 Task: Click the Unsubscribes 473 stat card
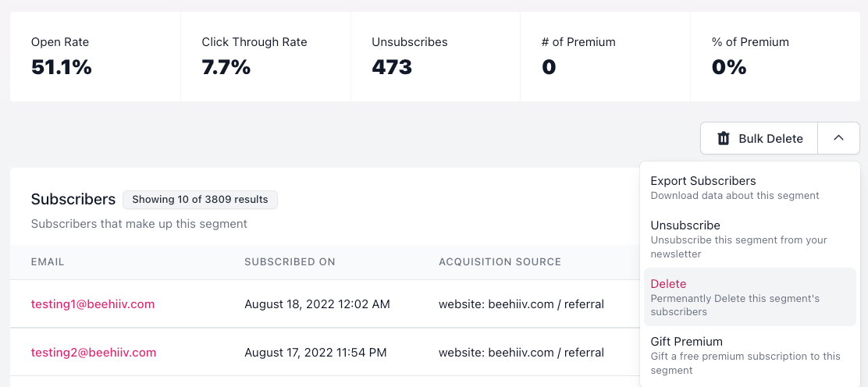(436, 56)
